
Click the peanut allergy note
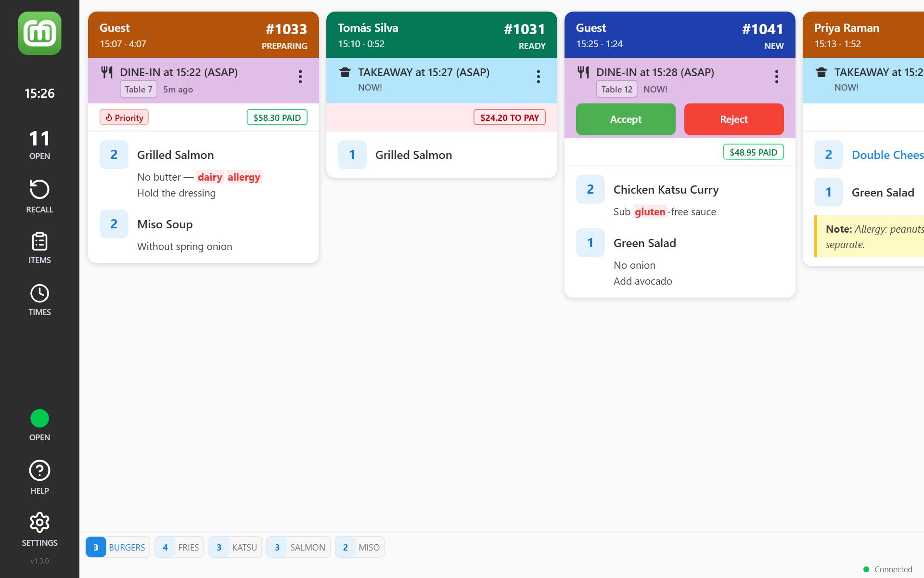pos(869,236)
